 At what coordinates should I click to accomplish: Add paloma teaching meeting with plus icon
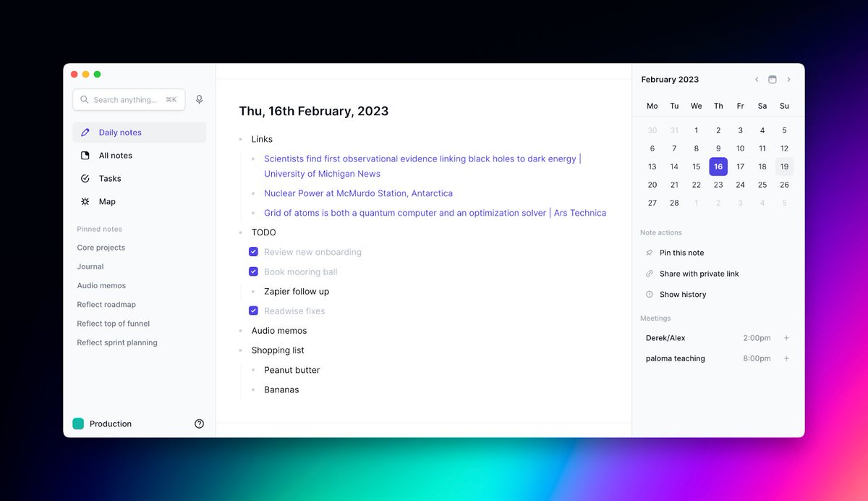click(x=787, y=358)
